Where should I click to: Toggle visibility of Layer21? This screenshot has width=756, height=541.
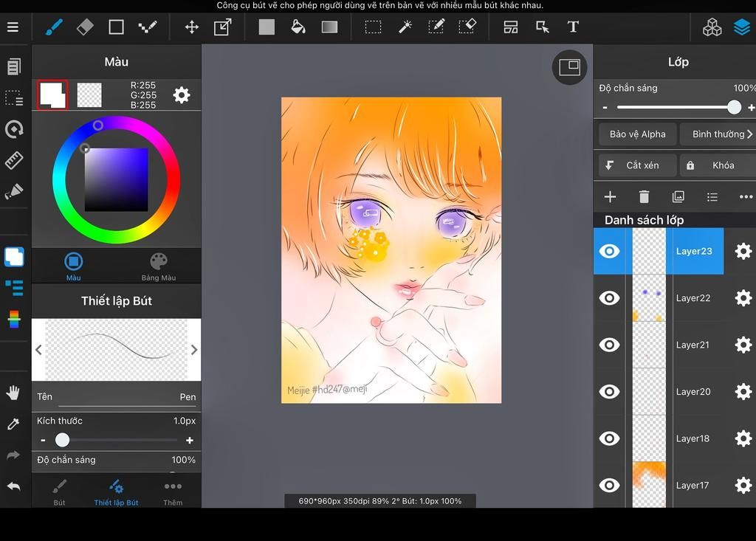click(609, 345)
